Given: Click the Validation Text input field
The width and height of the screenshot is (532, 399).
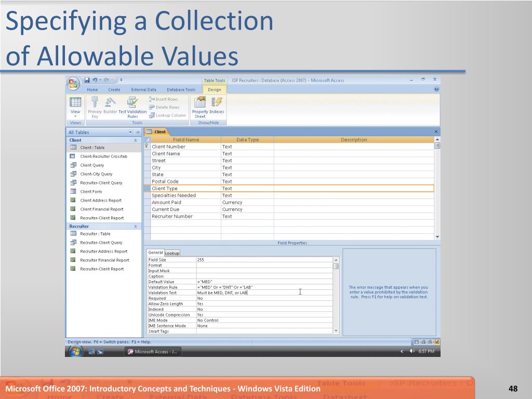Looking at the screenshot, I should (x=264, y=292).
